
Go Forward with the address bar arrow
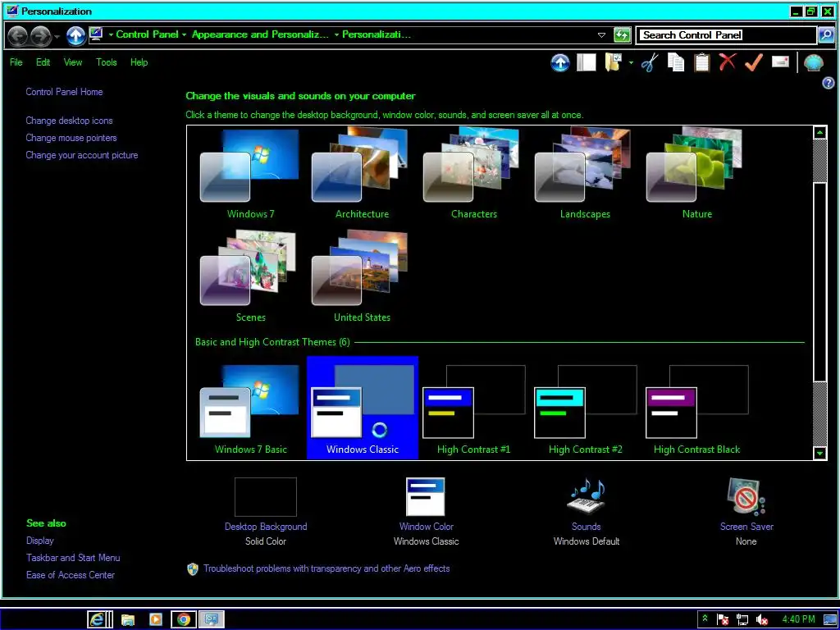40,36
